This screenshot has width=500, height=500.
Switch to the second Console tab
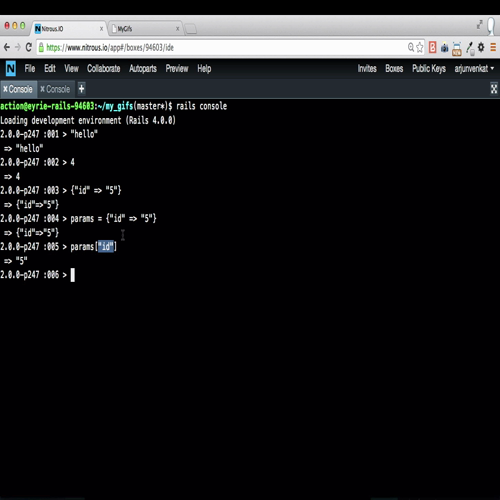(58, 89)
